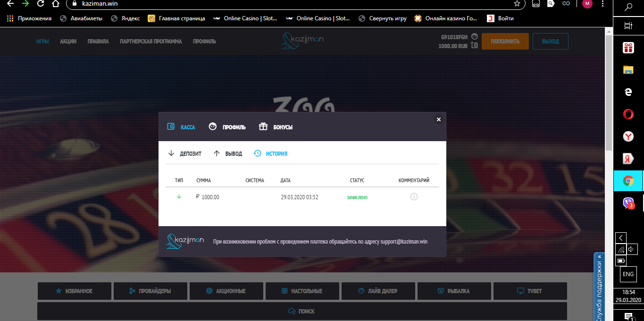This screenshot has width=644, height=321.
Task: Open Task View in taskbar
Action: click(x=628, y=26)
